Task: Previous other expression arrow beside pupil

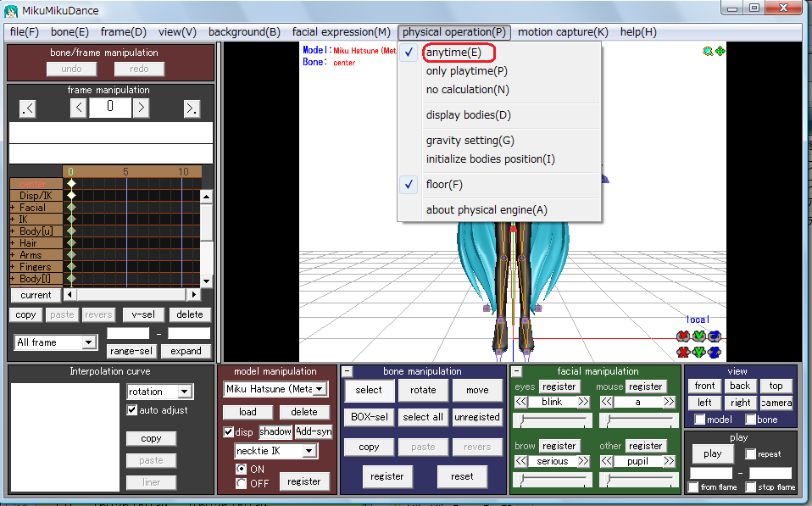Action: pos(607,461)
